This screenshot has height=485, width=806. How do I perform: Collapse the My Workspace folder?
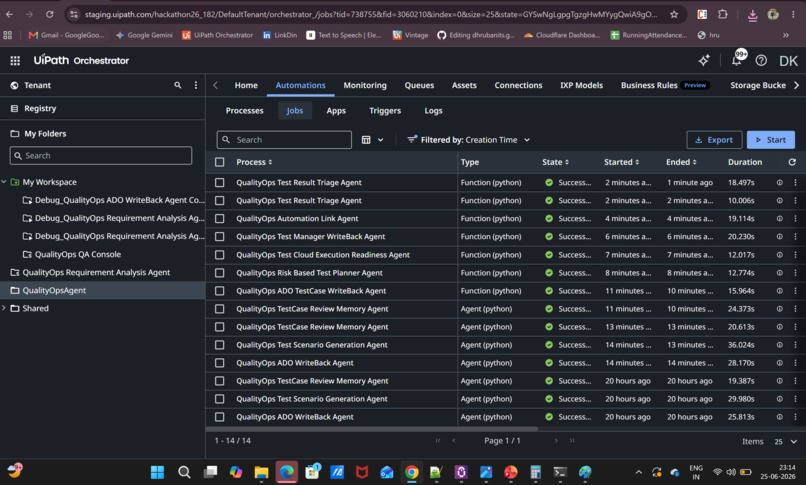[x=4, y=182]
